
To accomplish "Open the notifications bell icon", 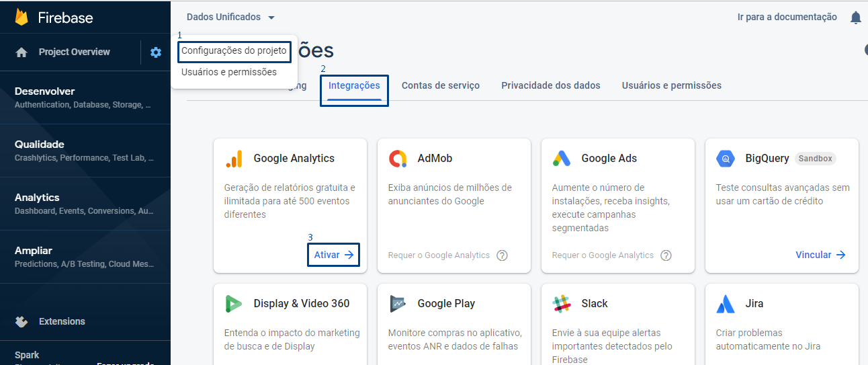I will 855,17.
